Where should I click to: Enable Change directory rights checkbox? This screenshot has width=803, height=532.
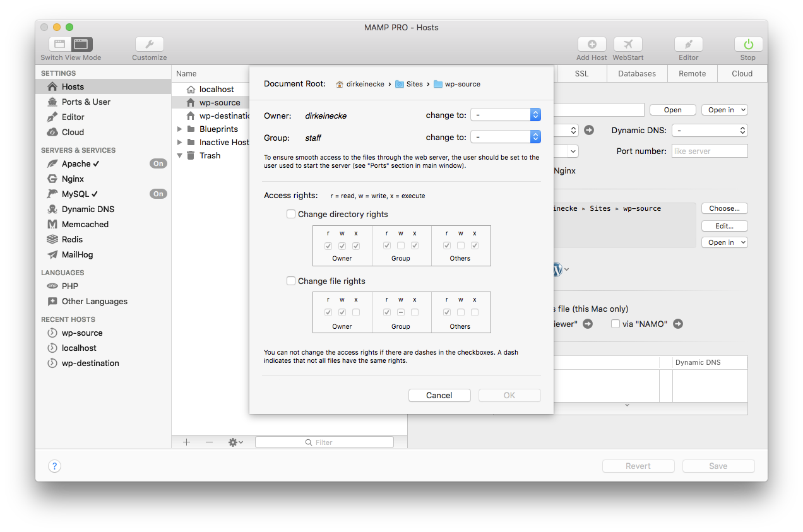pyautogui.click(x=291, y=214)
